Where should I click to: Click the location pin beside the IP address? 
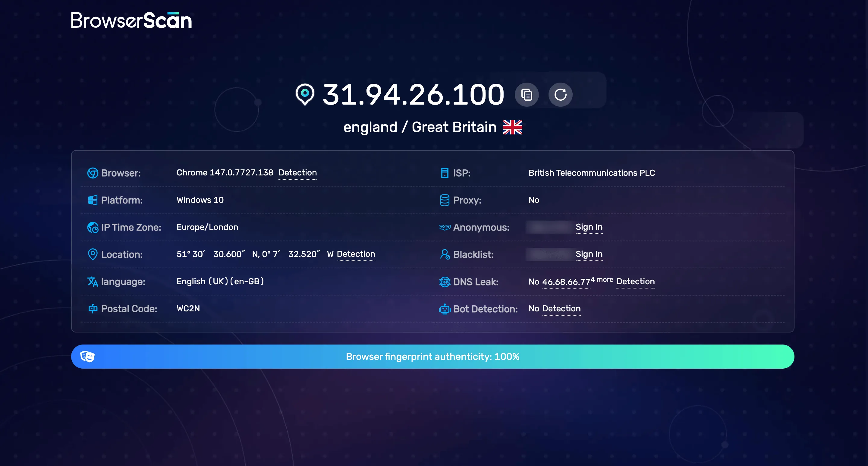pos(305,94)
